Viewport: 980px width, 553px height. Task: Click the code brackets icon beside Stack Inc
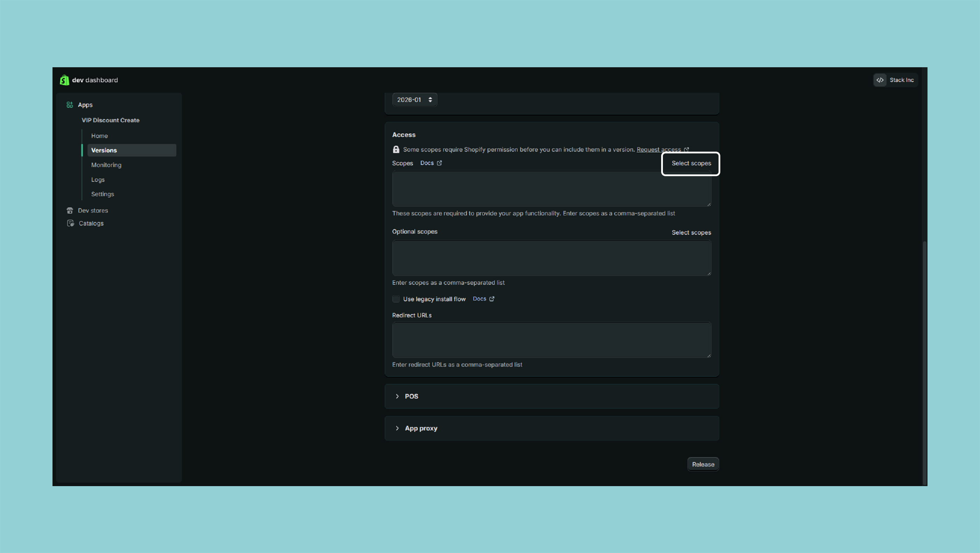tap(880, 80)
